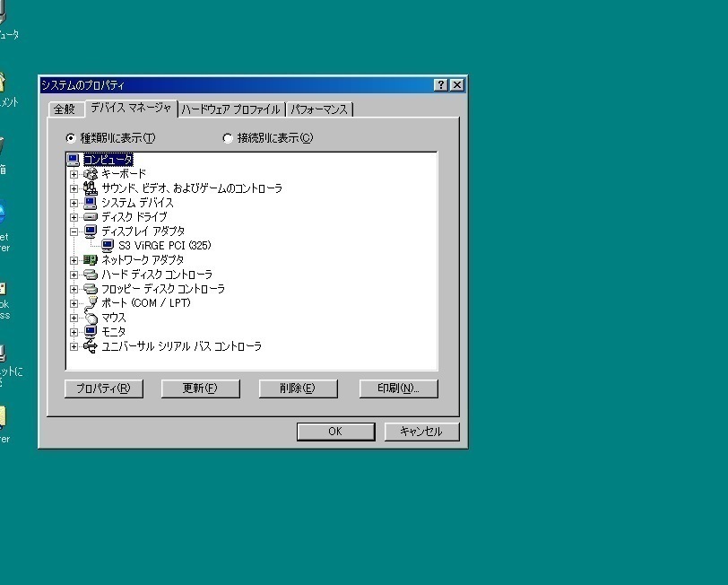Viewport: 728px width, 585px height.
Task: Select the ポート (COM / LPT) row text
Action: (x=146, y=303)
